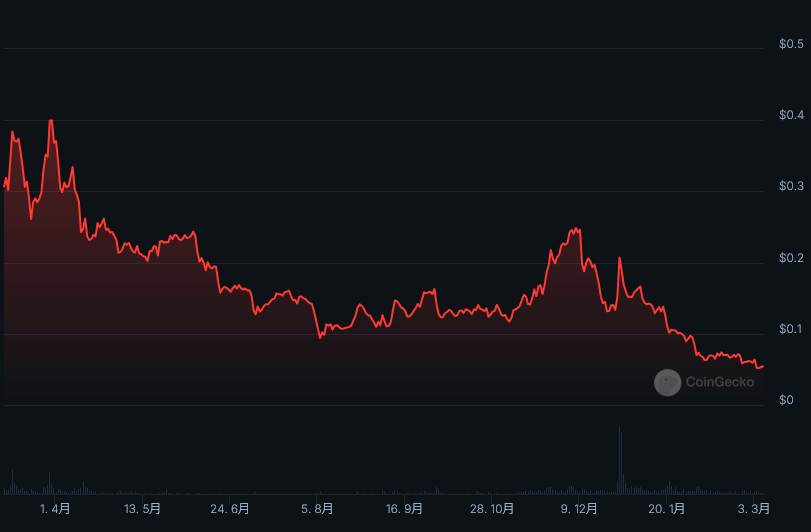
Task: Click the highest price peak near $0.4
Action: tap(50, 121)
